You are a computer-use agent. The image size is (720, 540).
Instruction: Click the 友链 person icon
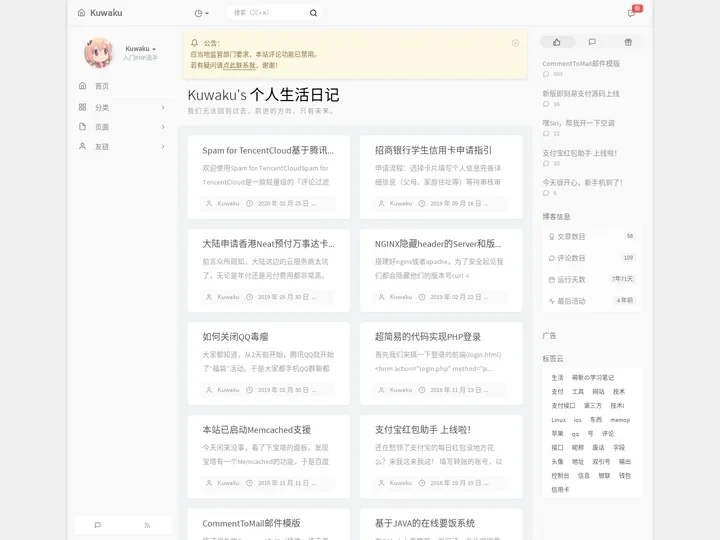83,146
